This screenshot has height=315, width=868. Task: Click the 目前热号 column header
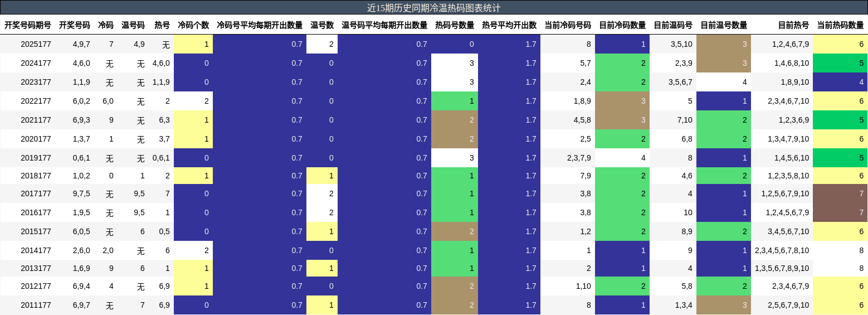tap(793, 25)
